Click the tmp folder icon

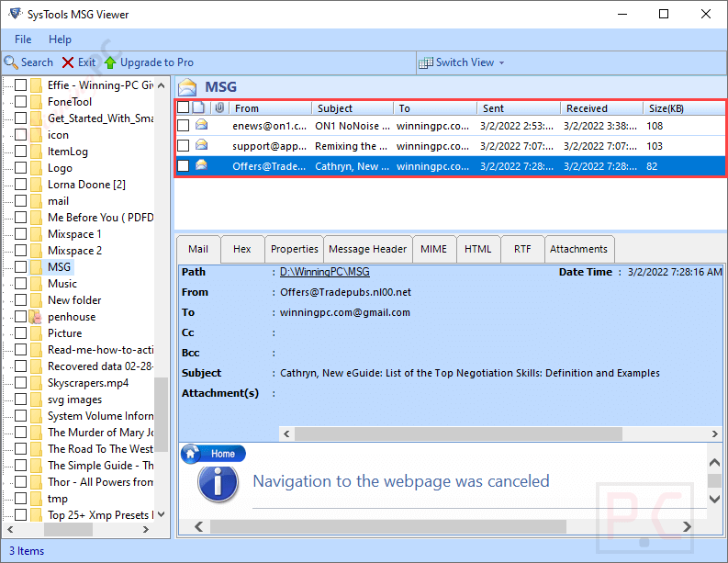36,499
